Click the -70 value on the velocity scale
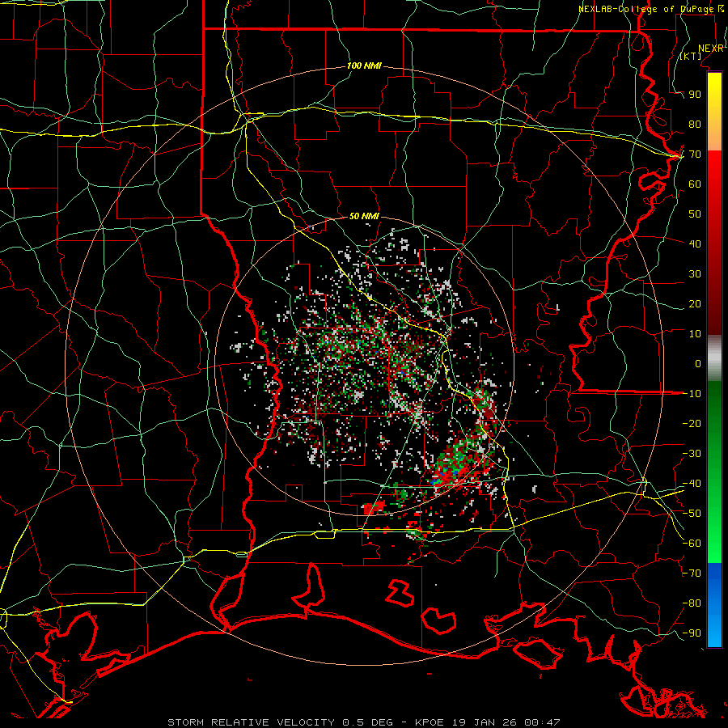 pyautogui.click(x=692, y=574)
